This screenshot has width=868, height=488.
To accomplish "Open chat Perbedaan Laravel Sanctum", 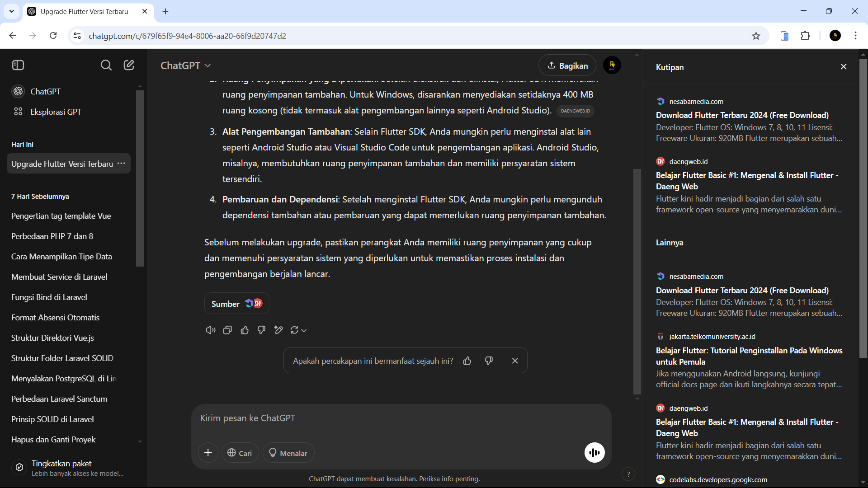I will click(x=69, y=399).
